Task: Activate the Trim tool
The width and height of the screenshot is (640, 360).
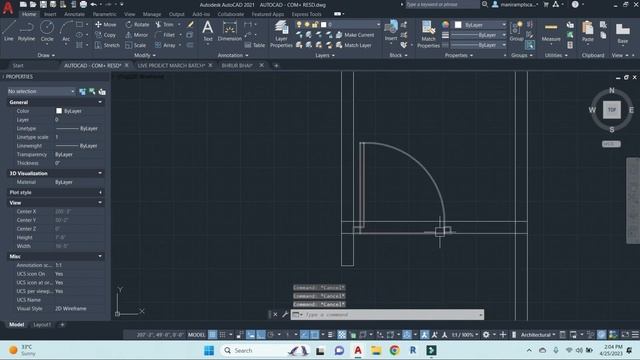Action: [164, 24]
